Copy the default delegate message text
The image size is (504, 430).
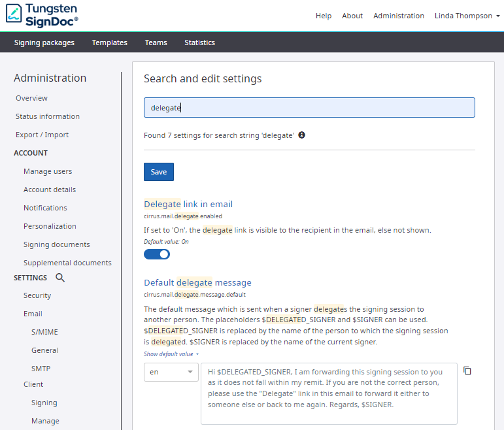467,371
